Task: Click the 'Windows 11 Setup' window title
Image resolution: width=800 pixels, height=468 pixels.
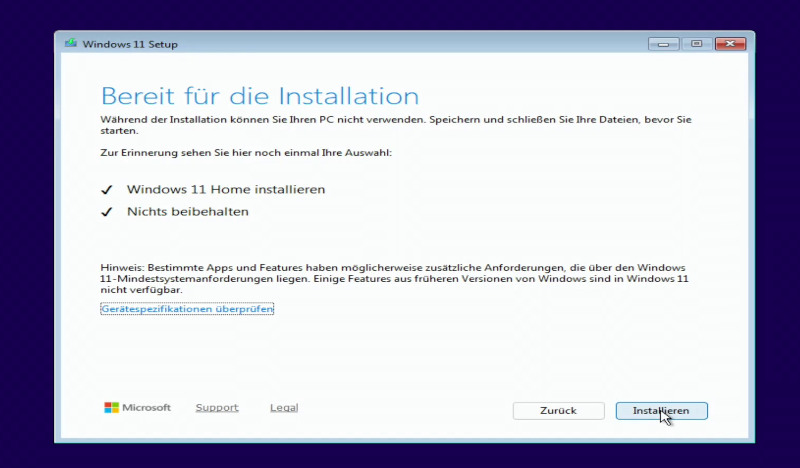Action: [130, 44]
